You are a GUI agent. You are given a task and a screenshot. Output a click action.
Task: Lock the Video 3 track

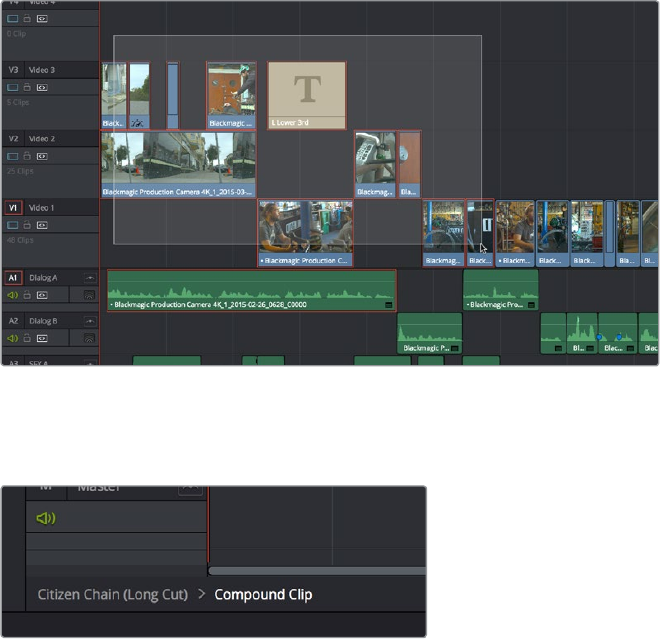click(x=27, y=87)
